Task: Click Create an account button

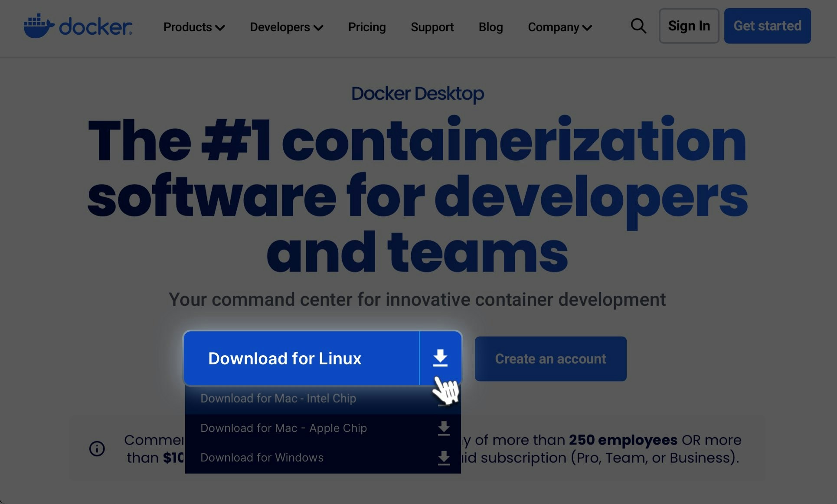Action: (550, 359)
